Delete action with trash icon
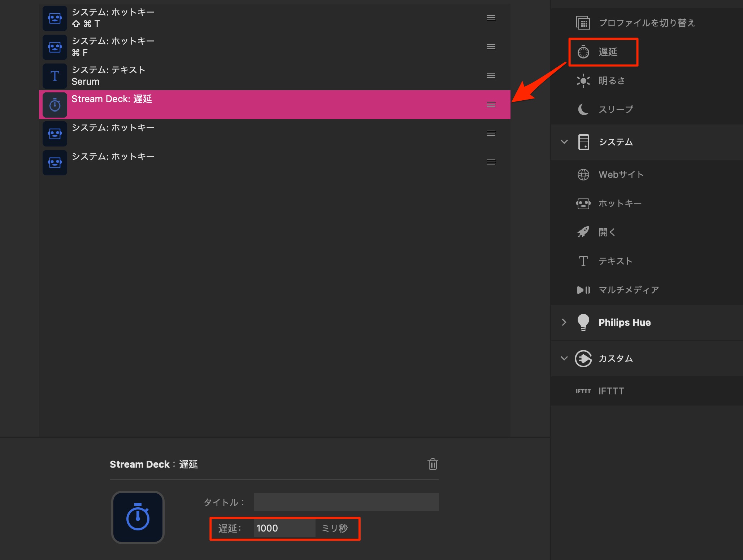Screen dimensions: 743x560 tap(433, 464)
